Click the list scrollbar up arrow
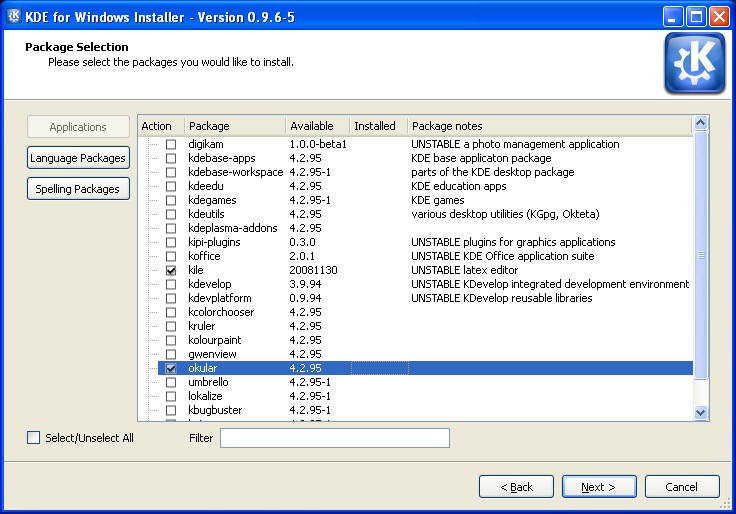 pyautogui.click(x=701, y=123)
